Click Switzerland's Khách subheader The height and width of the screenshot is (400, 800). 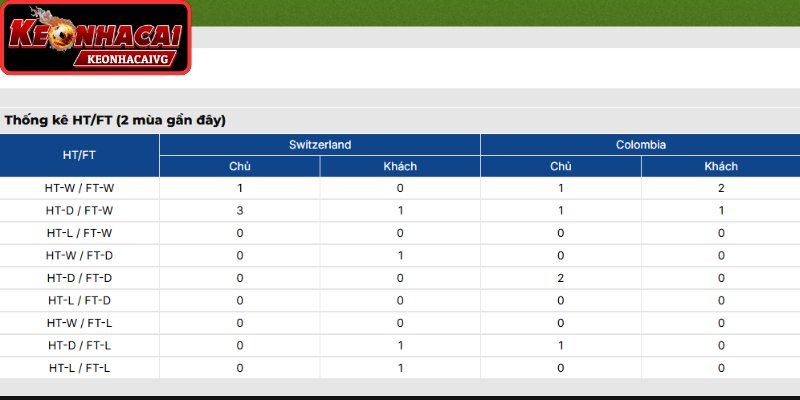(x=400, y=166)
